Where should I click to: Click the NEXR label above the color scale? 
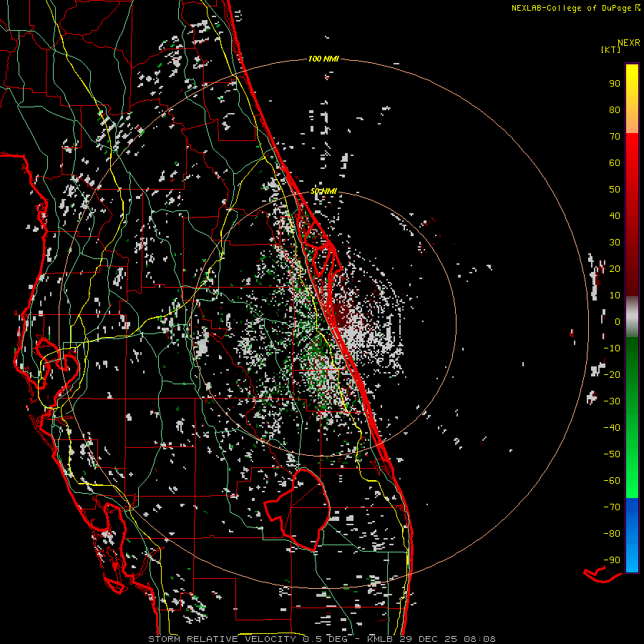pos(628,42)
